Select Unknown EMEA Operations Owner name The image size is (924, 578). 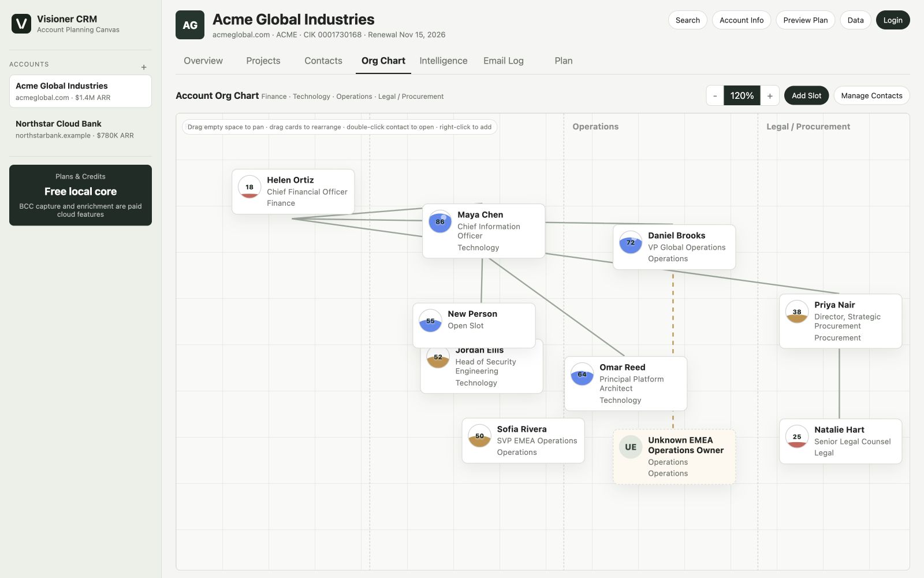click(x=686, y=445)
